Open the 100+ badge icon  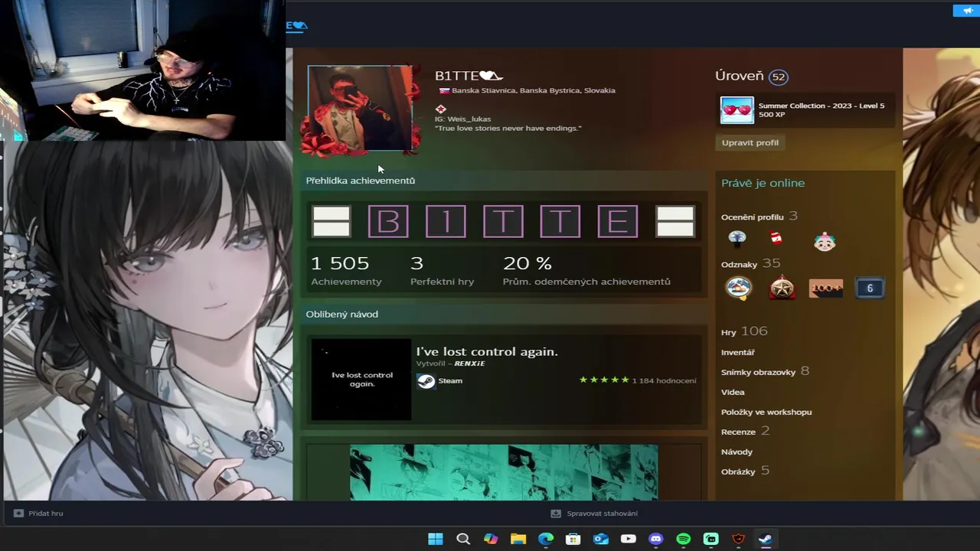[x=825, y=288]
